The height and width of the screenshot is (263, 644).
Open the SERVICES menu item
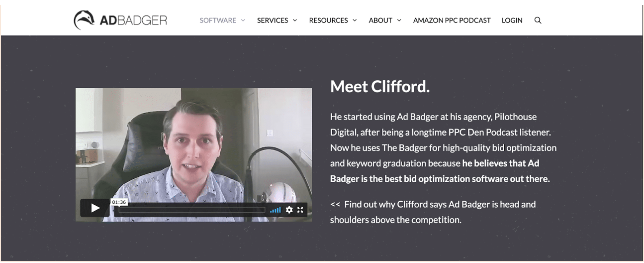pyautogui.click(x=273, y=20)
